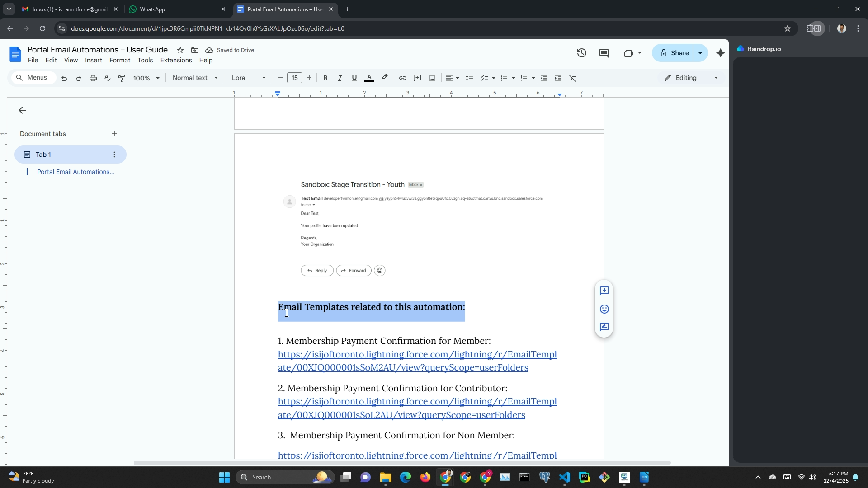Click the Share button
The height and width of the screenshot is (488, 868).
click(674, 53)
